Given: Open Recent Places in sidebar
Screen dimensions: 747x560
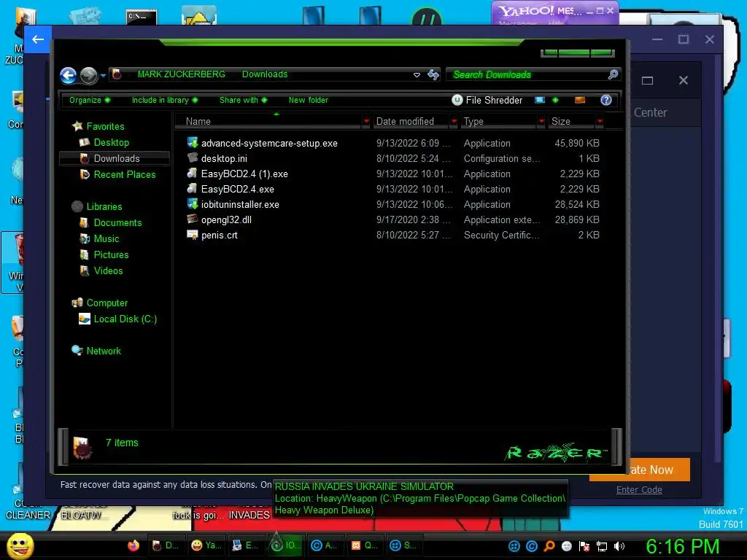Looking at the screenshot, I should coord(125,175).
